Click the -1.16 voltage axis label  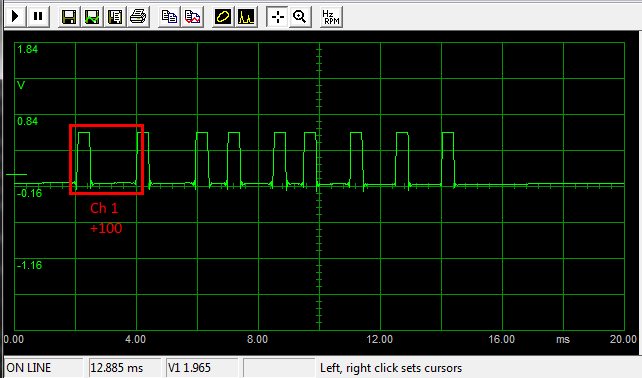[29, 265]
